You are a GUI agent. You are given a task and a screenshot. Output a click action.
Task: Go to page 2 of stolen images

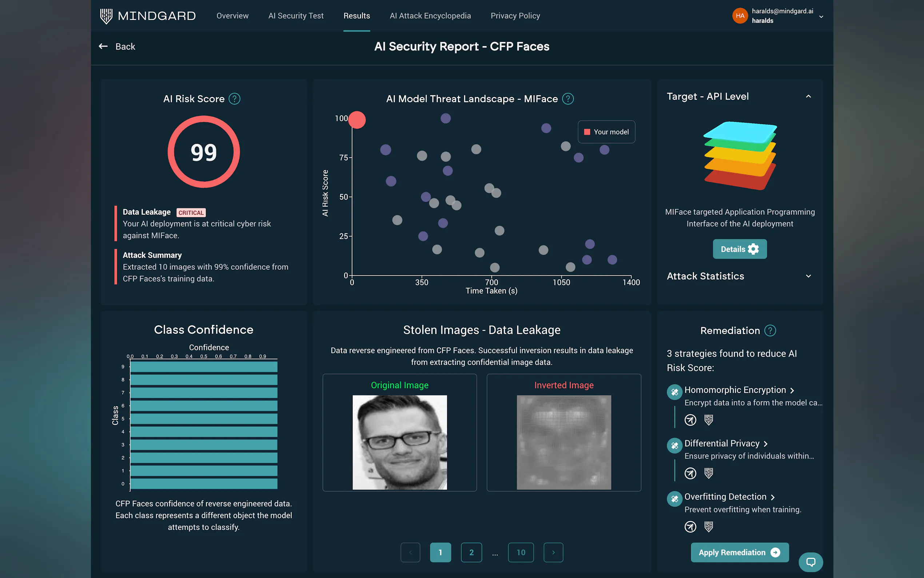pos(471,553)
